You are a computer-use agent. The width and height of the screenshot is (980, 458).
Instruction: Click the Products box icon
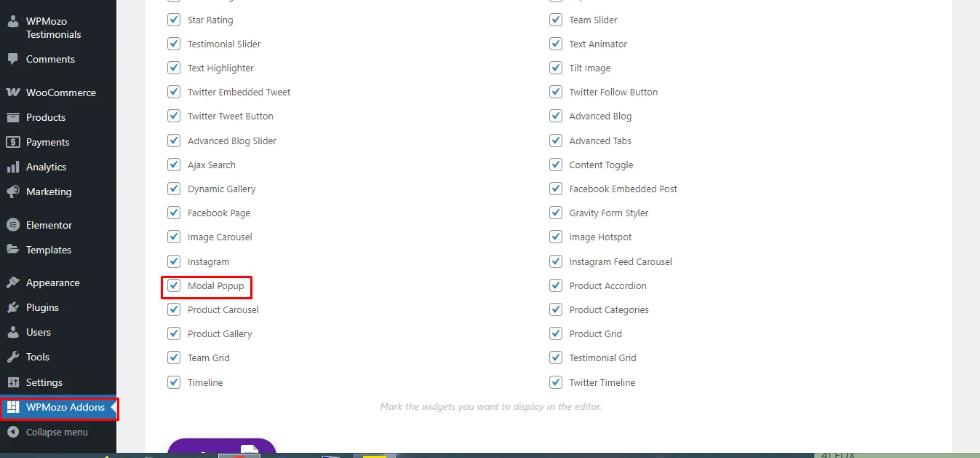click(x=13, y=117)
